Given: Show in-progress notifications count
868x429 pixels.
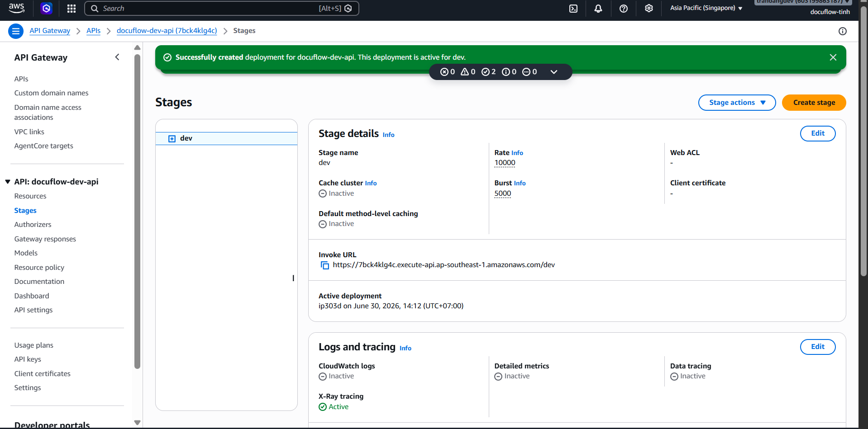Looking at the screenshot, I should 529,72.
